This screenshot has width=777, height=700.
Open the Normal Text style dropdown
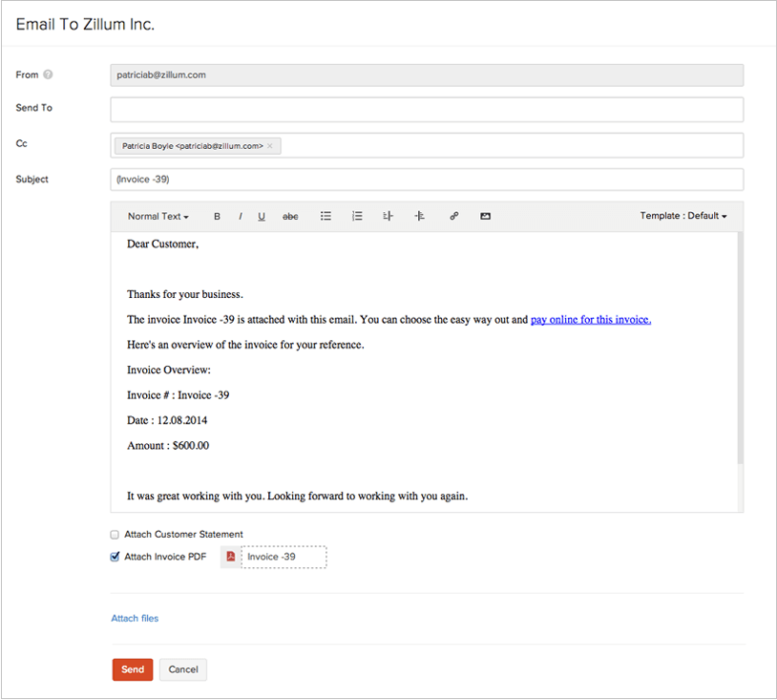click(x=157, y=217)
